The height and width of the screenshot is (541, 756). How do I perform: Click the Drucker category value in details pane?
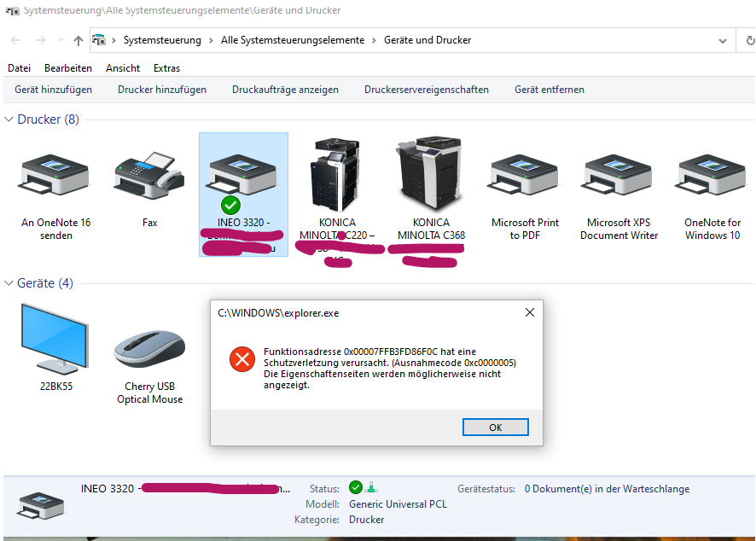coord(367,520)
